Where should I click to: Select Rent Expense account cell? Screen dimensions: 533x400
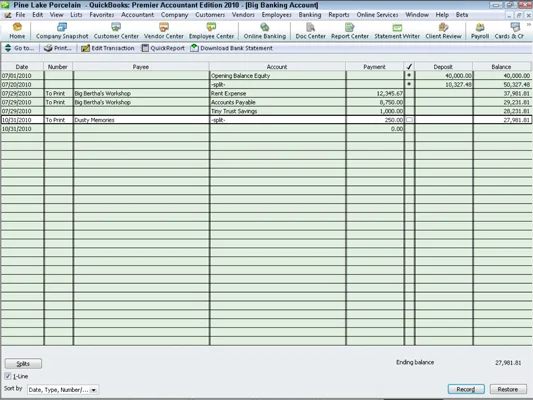coord(277,93)
